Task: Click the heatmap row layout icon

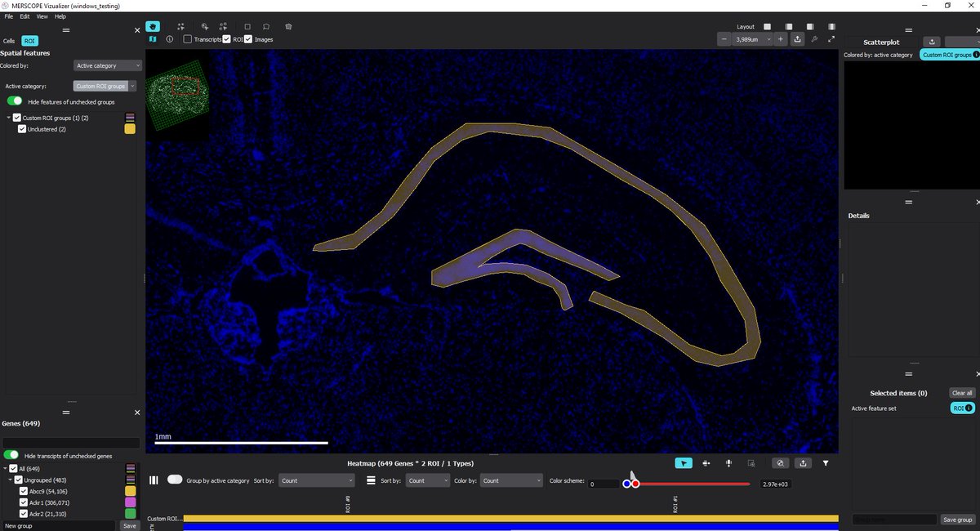Action: coord(371,480)
